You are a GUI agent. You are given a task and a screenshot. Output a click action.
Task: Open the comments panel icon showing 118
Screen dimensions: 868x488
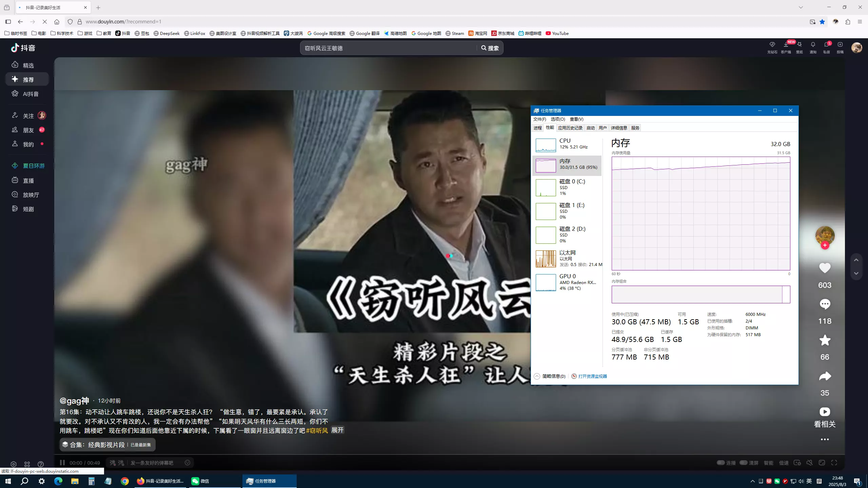point(825,304)
